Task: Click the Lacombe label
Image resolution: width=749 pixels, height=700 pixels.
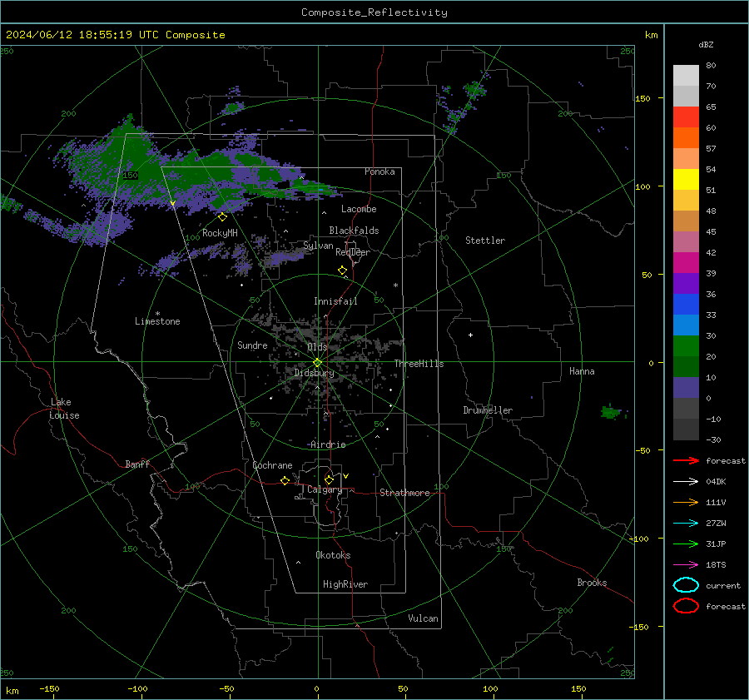Action: (359, 209)
